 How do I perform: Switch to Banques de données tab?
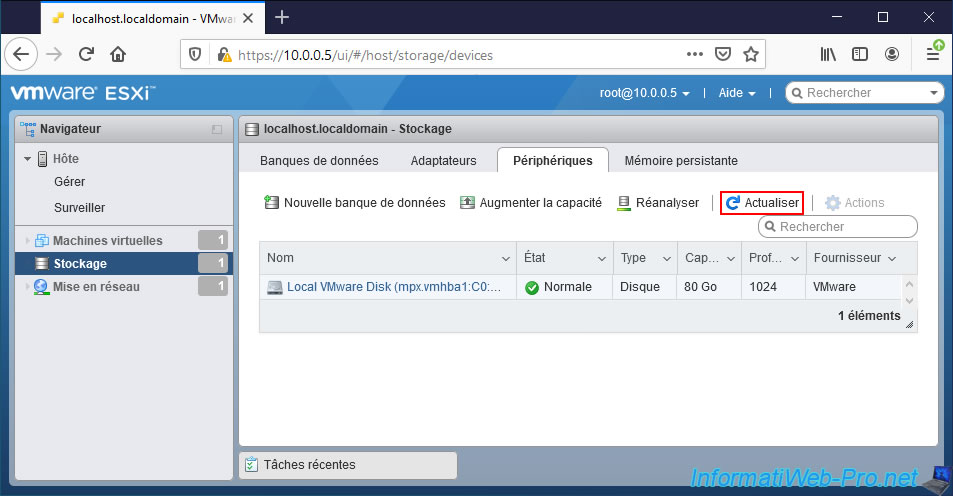[319, 160]
